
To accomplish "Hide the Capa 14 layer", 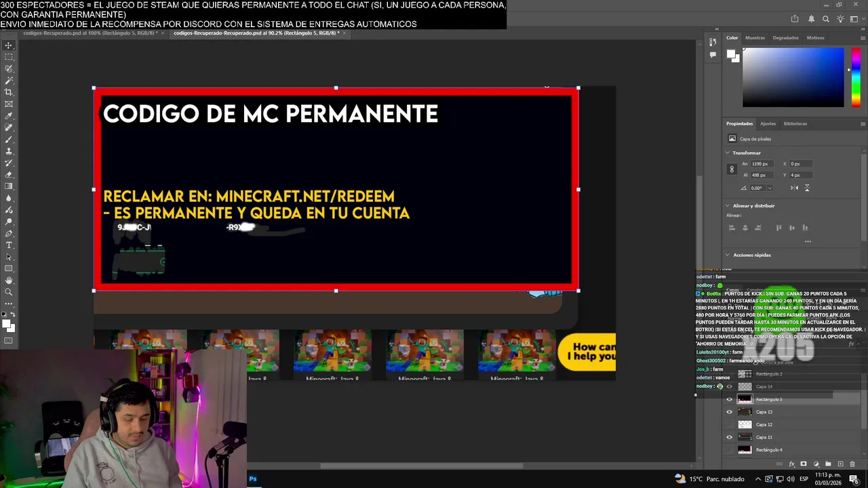I will [730, 386].
